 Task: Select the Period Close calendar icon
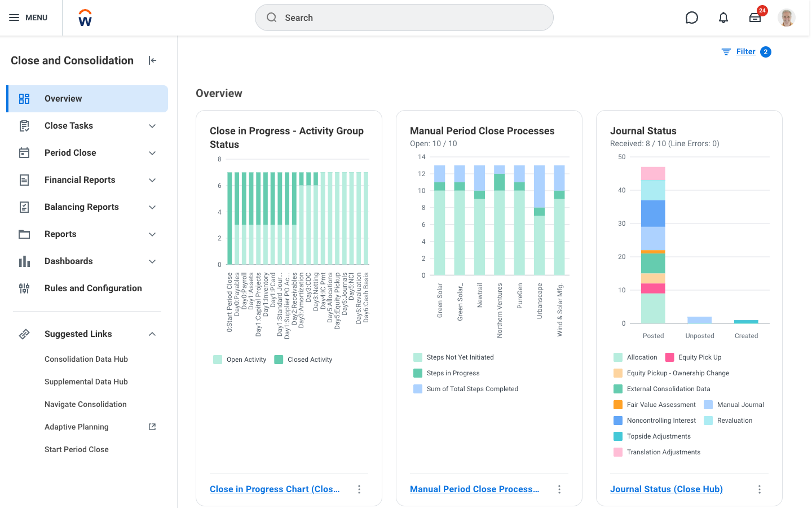tap(24, 152)
